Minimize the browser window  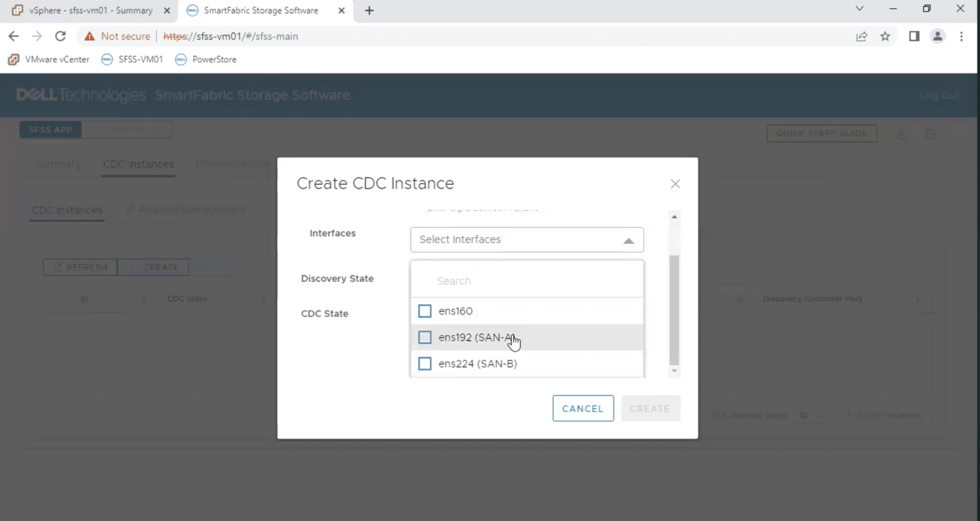point(893,9)
